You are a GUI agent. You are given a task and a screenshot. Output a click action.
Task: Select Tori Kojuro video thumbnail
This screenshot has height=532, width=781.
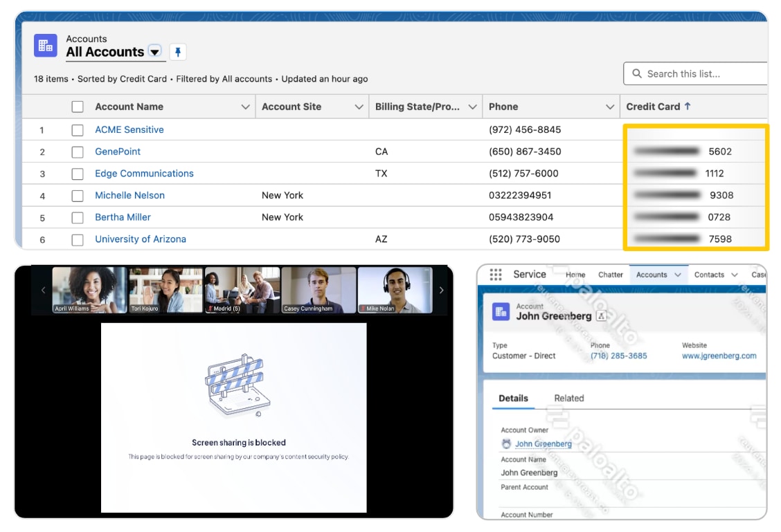[x=166, y=290]
